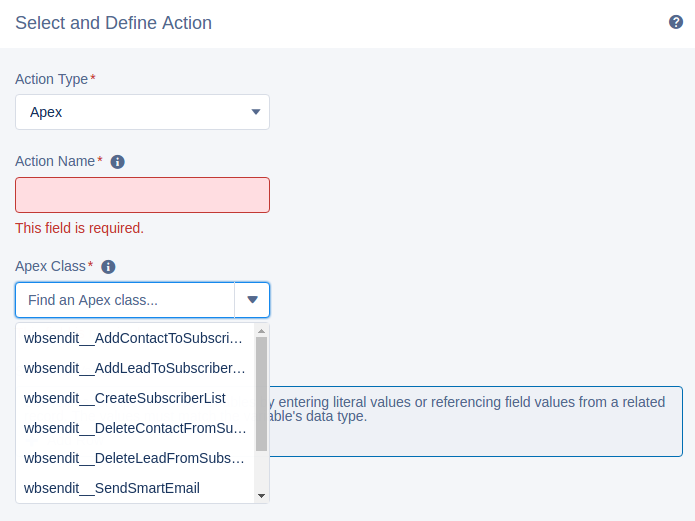Click the Apex class list scrollbar thumb
This screenshot has width=695, height=521.
[262, 393]
